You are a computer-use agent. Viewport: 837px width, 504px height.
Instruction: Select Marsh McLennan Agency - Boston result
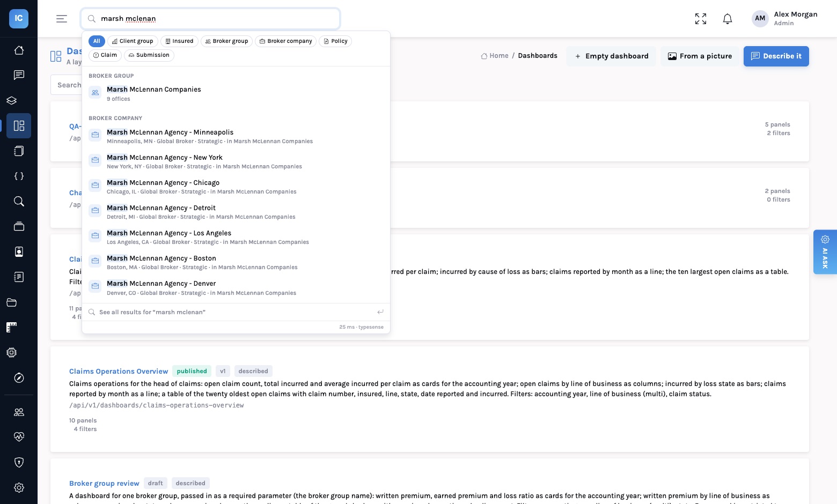(x=236, y=262)
